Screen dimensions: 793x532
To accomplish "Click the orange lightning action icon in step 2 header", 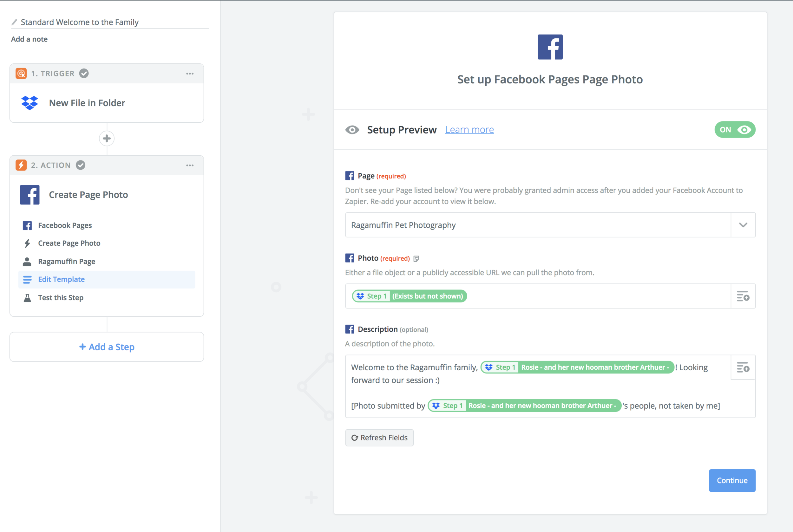I will point(21,165).
